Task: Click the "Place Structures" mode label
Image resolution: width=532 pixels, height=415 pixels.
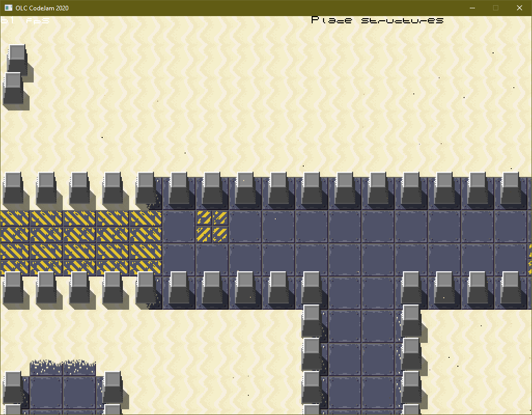Action: [377, 20]
